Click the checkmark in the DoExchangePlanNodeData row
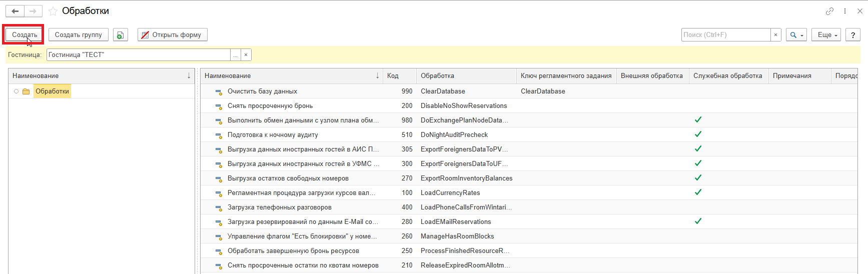The image size is (868, 274). tap(698, 119)
